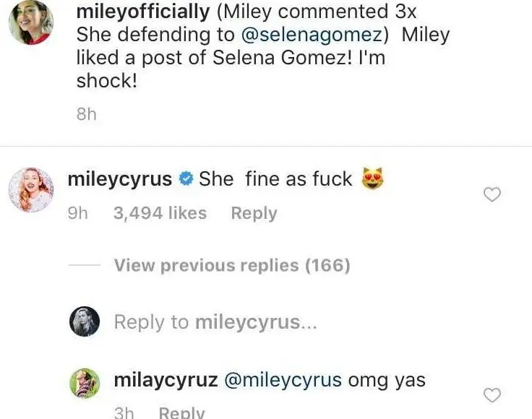
Task: Click the blue verified badge next to mileycyrus
Action: coord(184,179)
